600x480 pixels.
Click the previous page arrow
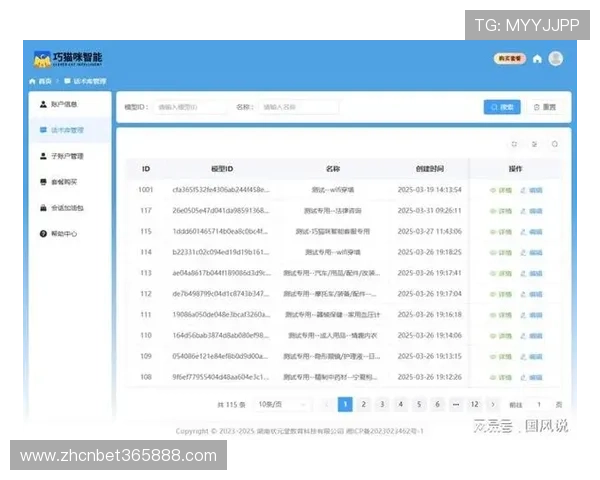pos(327,405)
